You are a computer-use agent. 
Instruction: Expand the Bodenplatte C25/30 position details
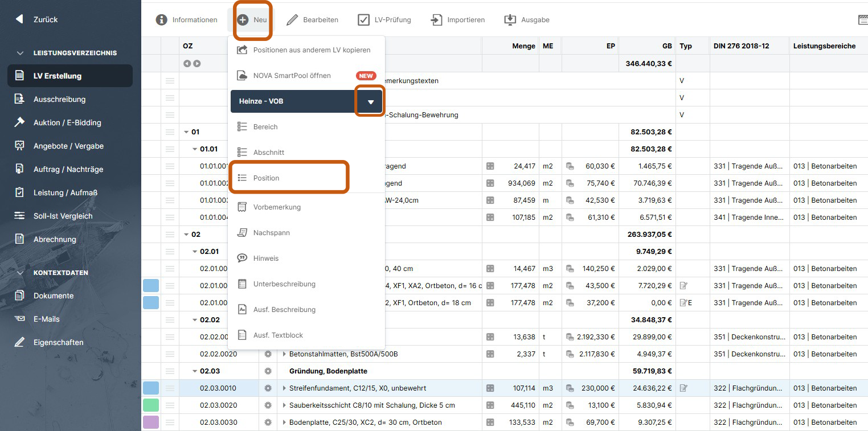(284, 422)
